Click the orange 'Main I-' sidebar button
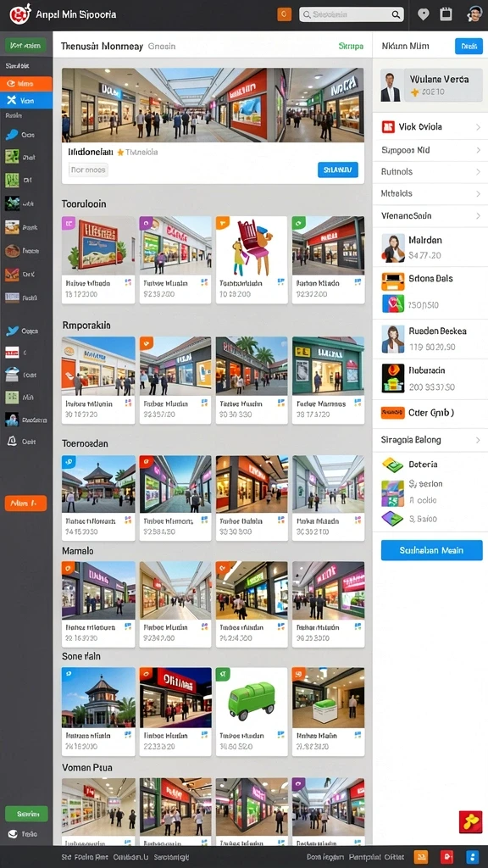 click(25, 504)
